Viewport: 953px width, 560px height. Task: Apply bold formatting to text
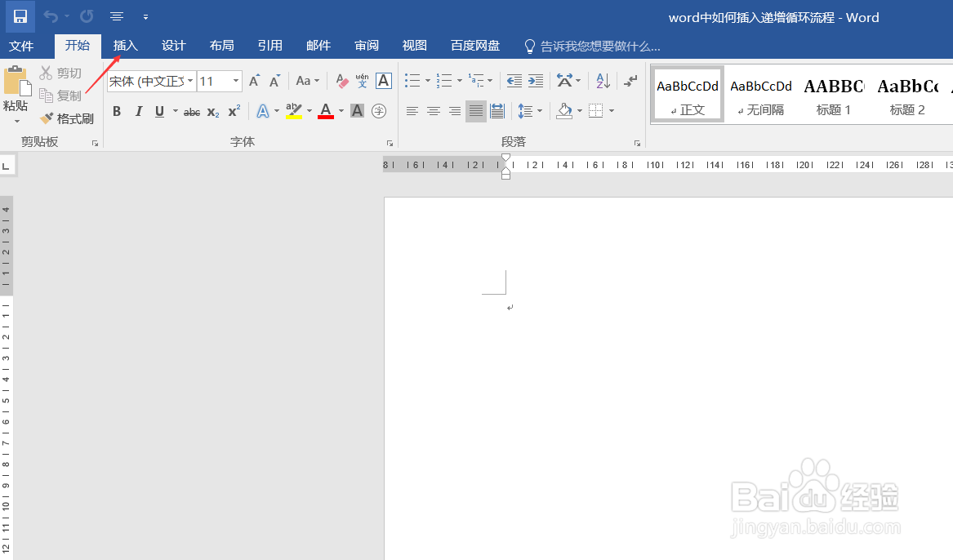pos(117,111)
